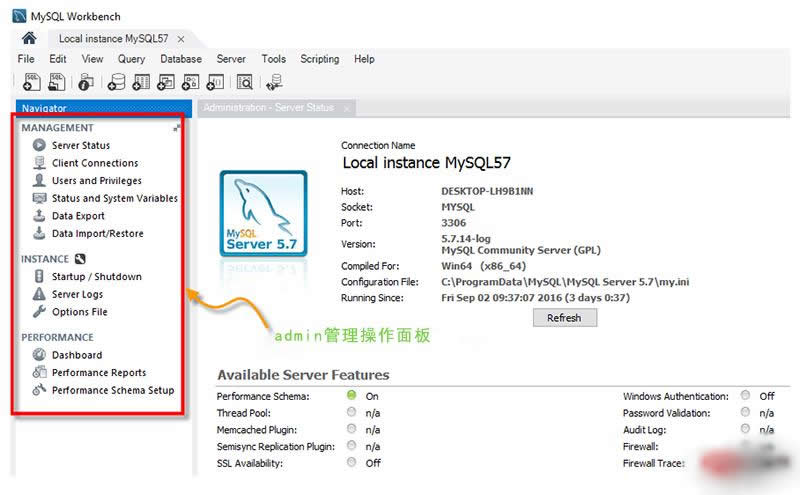The height and width of the screenshot is (495, 800).
Task: Open the Scripting menu
Action: coord(319,59)
